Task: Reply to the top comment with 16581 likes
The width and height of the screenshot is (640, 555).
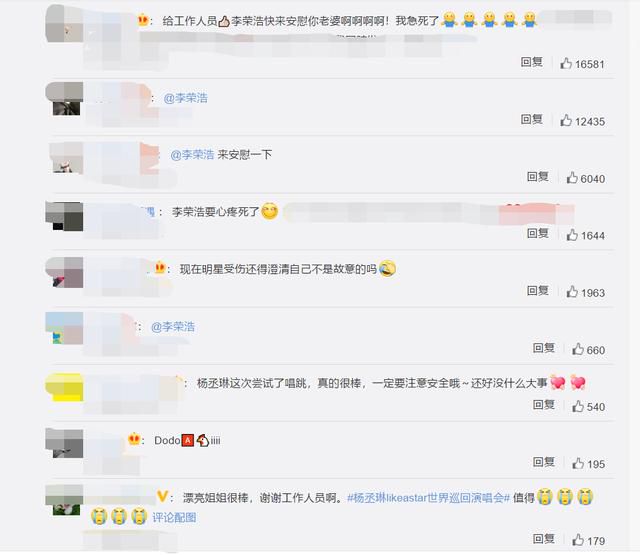Action: pyautogui.click(x=531, y=62)
